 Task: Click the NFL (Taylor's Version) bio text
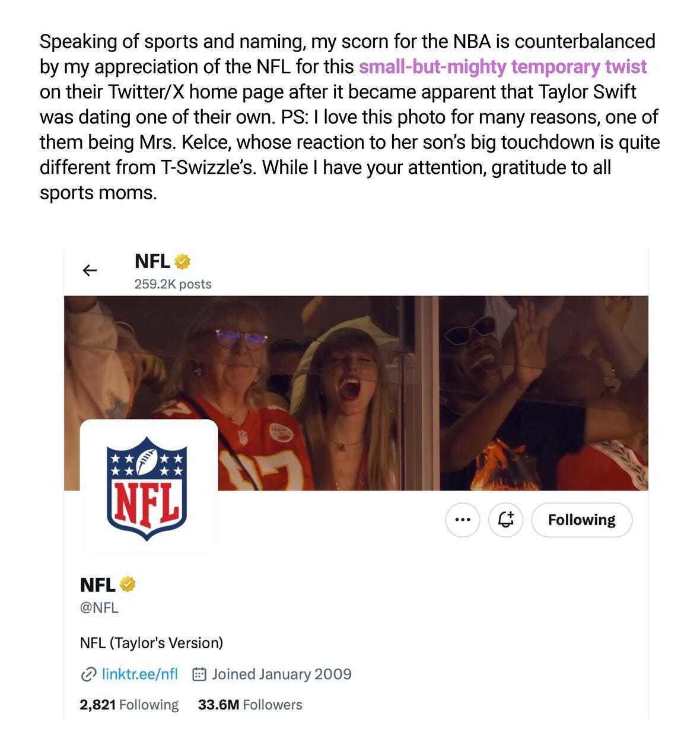click(x=152, y=641)
